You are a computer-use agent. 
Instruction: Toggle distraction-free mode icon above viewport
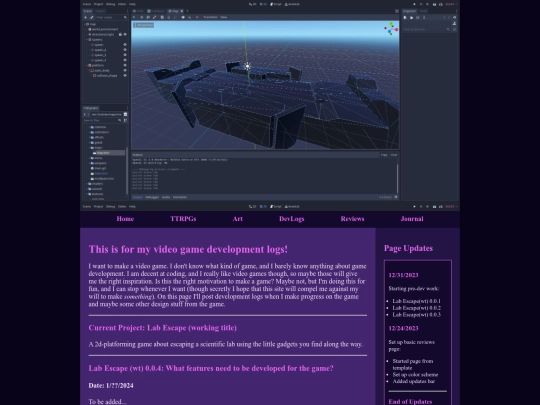(x=397, y=11)
